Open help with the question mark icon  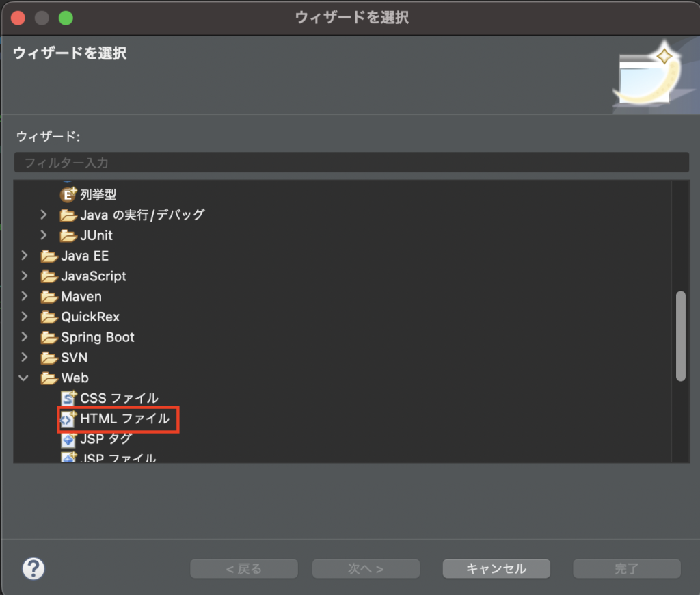click(x=33, y=568)
